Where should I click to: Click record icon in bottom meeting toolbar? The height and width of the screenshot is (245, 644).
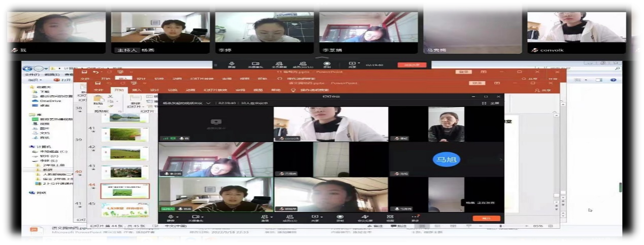click(340, 217)
